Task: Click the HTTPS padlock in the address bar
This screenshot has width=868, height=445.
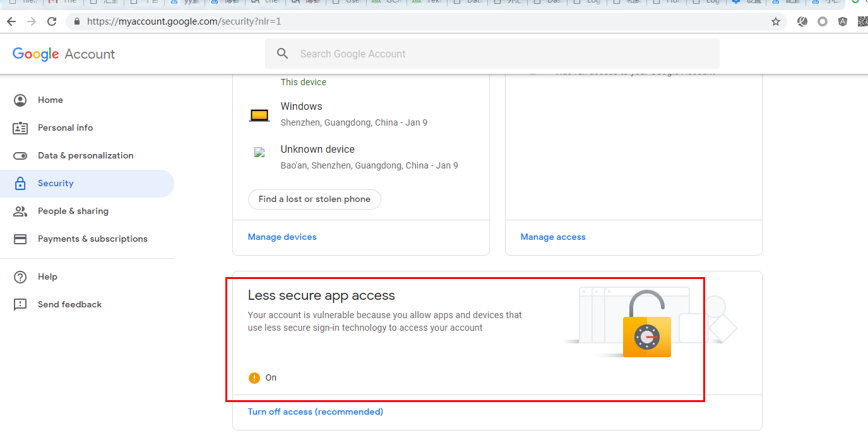Action: click(76, 21)
